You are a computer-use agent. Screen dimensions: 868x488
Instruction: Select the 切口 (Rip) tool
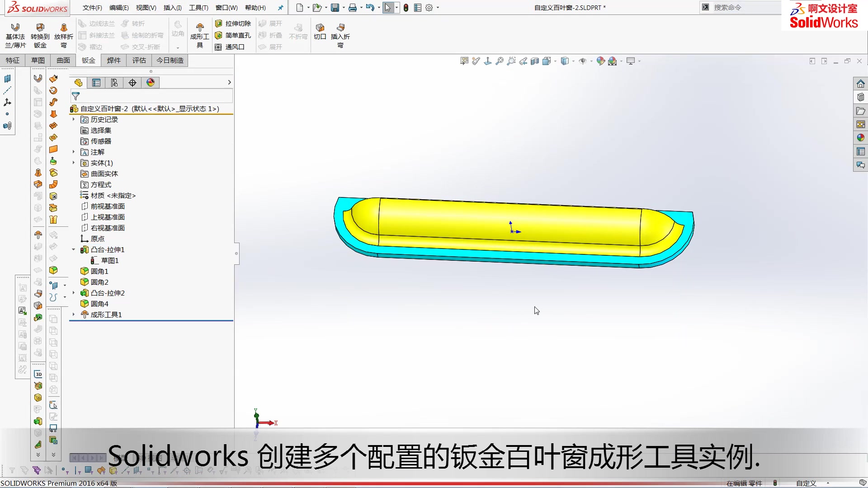point(319,32)
